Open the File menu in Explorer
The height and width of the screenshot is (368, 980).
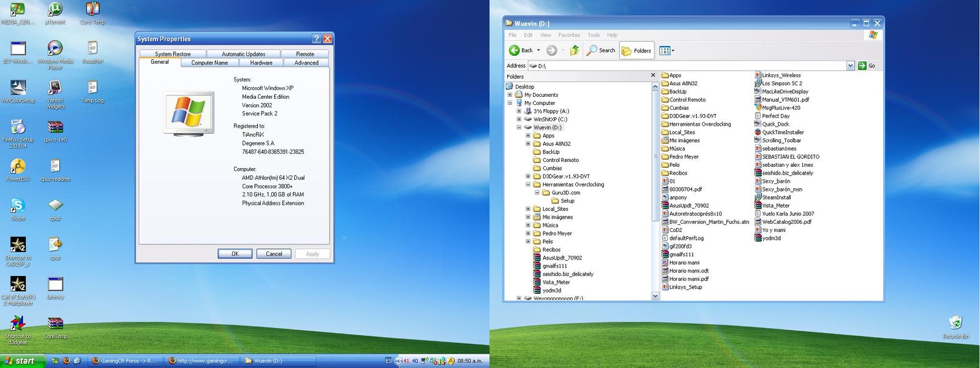click(513, 35)
